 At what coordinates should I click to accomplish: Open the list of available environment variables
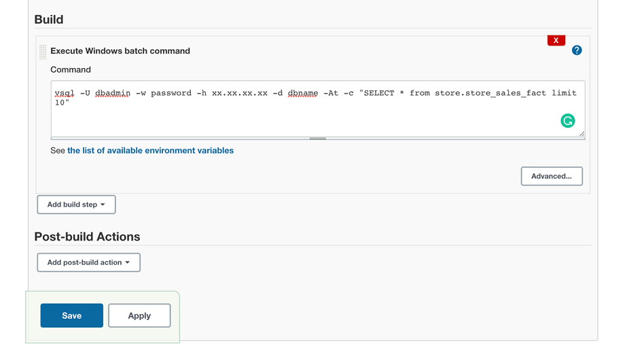click(150, 151)
